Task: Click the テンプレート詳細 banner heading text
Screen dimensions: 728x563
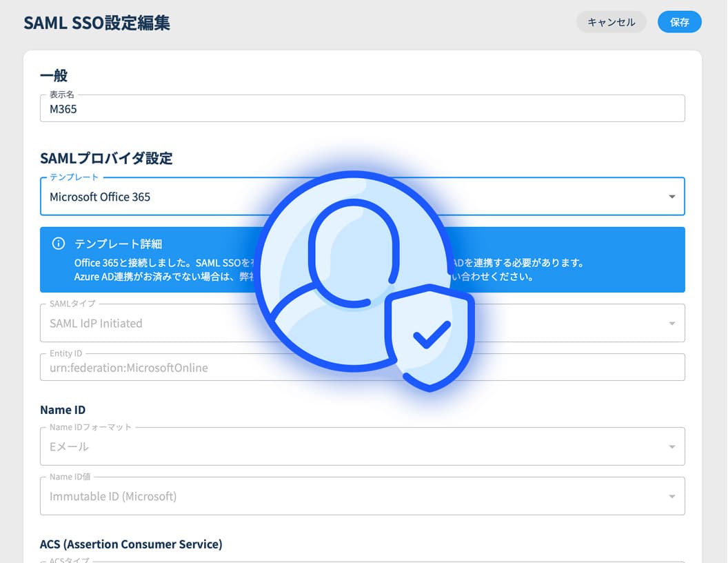Action: pyautogui.click(x=118, y=244)
